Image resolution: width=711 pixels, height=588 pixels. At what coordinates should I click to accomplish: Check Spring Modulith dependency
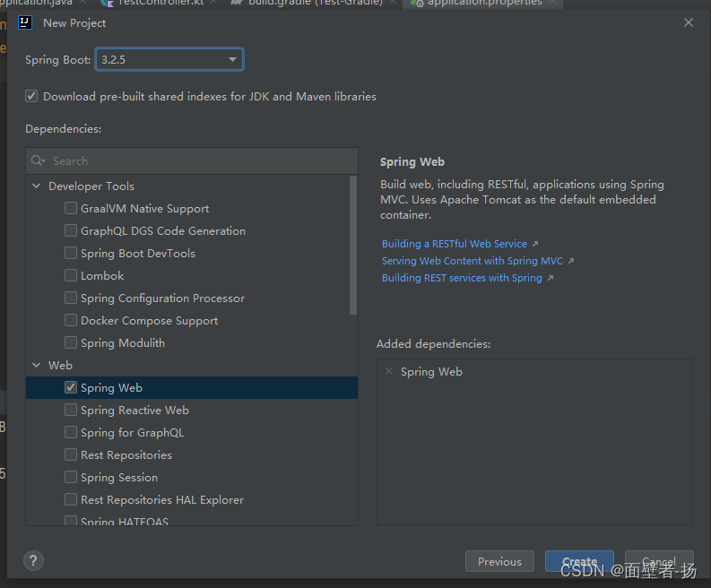pos(71,342)
